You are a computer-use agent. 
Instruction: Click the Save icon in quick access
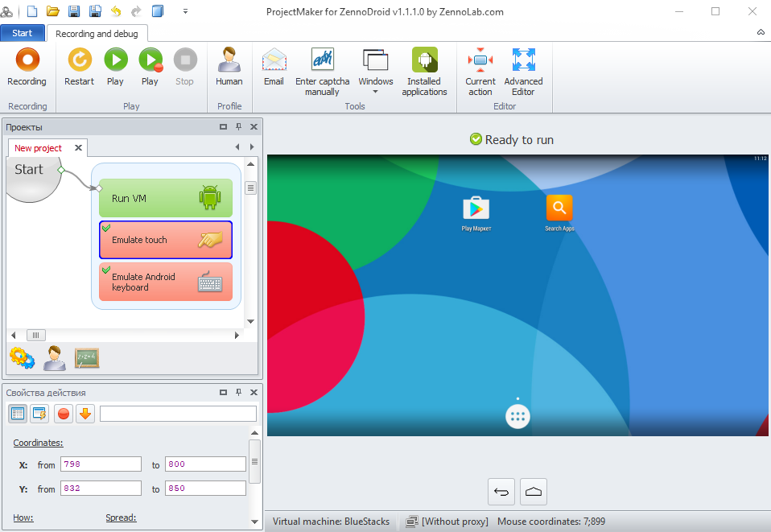pyautogui.click(x=74, y=10)
